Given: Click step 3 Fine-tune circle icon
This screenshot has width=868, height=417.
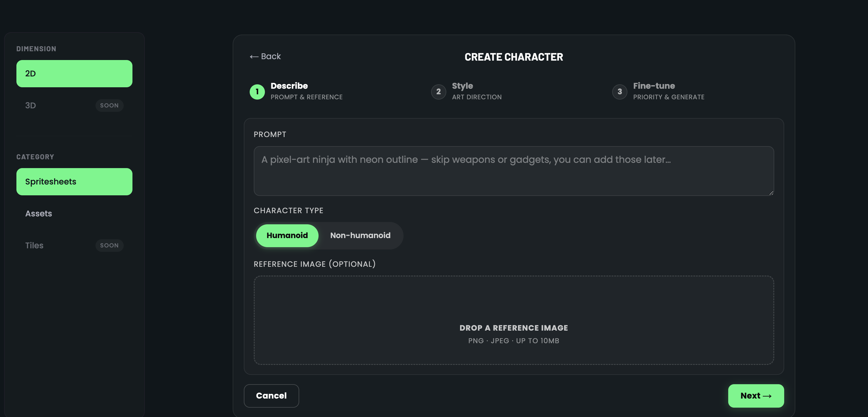Looking at the screenshot, I should (x=619, y=92).
